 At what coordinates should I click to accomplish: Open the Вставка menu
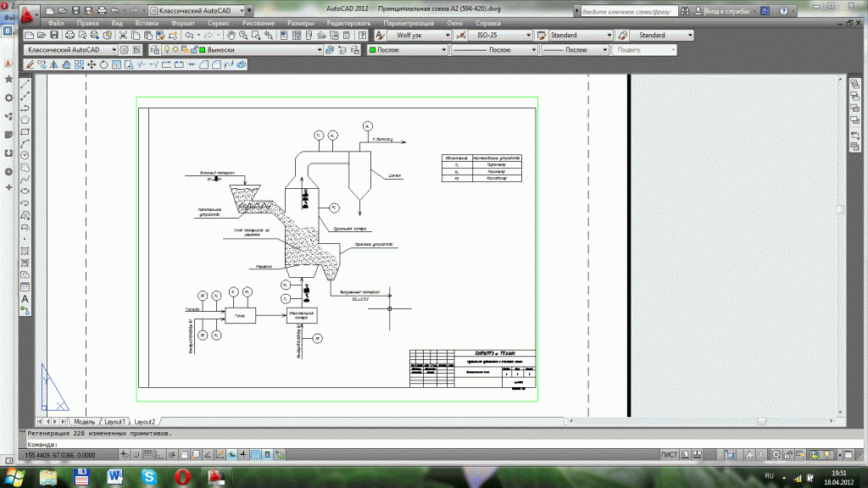coord(147,23)
